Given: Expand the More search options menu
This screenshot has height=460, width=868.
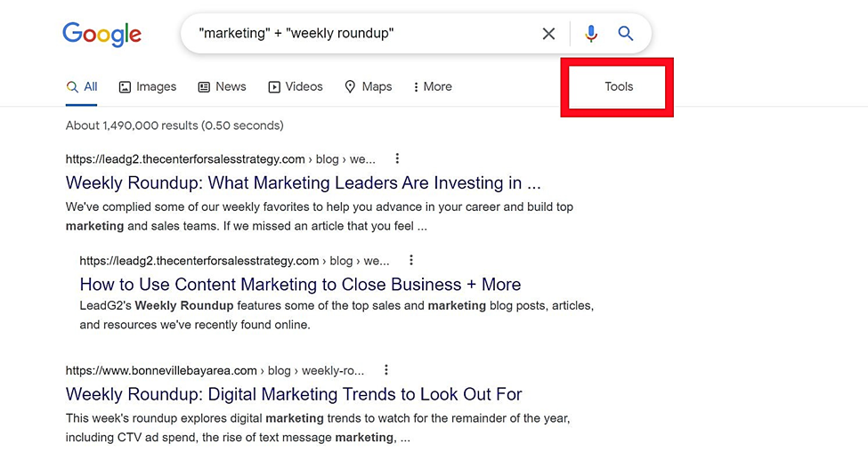Looking at the screenshot, I should 433,87.
